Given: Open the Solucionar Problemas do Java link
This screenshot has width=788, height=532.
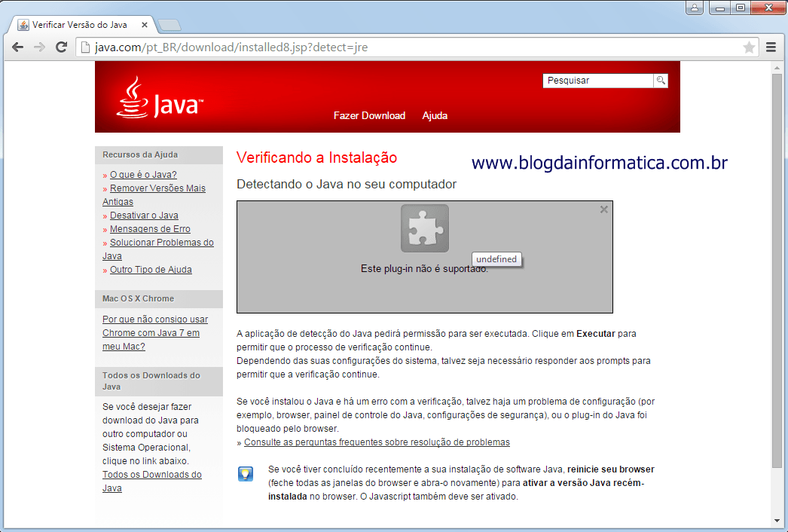Looking at the screenshot, I should 157,249.
